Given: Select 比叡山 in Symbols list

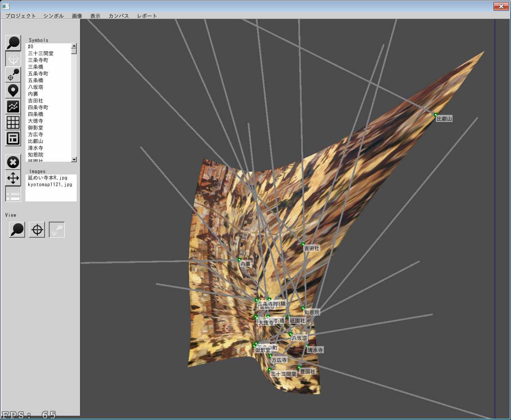Looking at the screenshot, I should pyautogui.click(x=48, y=141).
